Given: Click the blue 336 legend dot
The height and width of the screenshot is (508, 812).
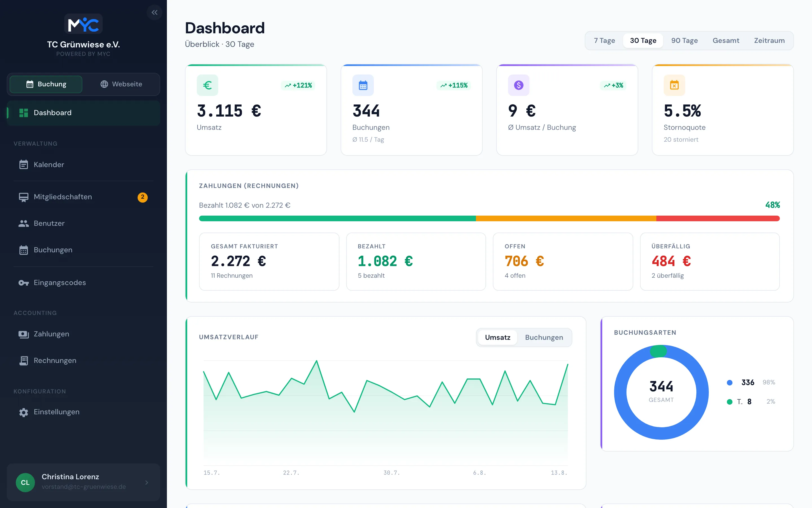Looking at the screenshot, I should pos(729,383).
